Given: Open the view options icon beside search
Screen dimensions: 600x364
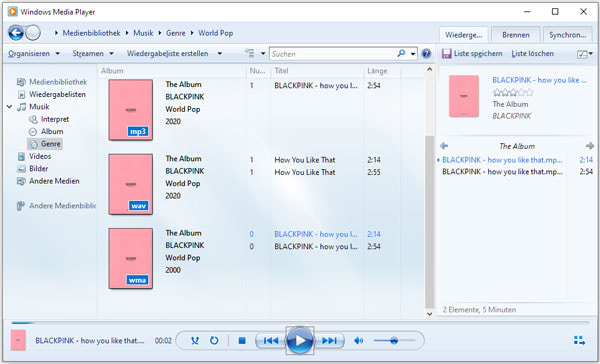Looking at the screenshot, I should tap(250, 54).
